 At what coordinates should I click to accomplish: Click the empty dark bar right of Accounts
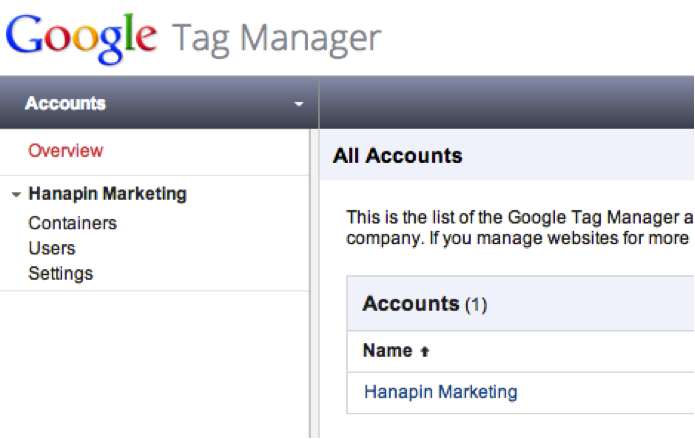pyautogui.click(x=507, y=103)
